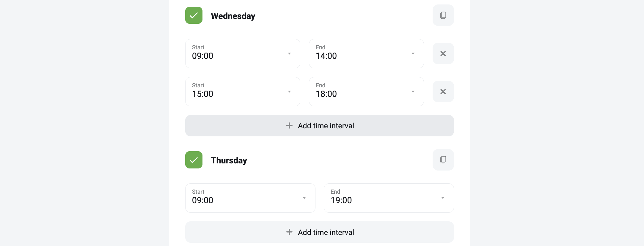This screenshot has width=644, height=246.
Task: Expand Wednesday End 14:00 dropdown arrow
Action: (413, 53)
